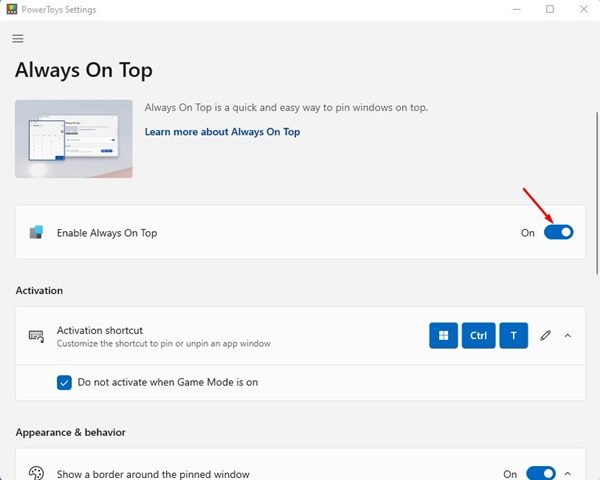
Task: Edit the activation shortcut with pencil icon
Action: (x=545, y=336)
